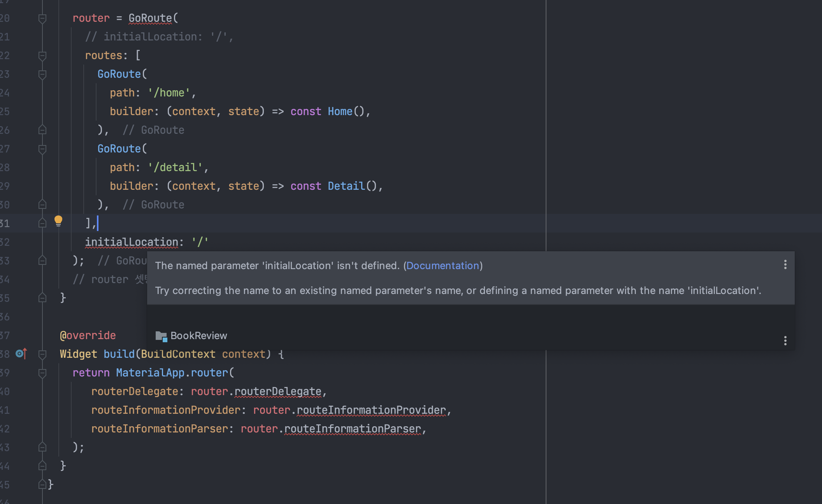822x504 pixels.
Task: Collapse the router = GoRoute( block on line 20
Action: 42,18
